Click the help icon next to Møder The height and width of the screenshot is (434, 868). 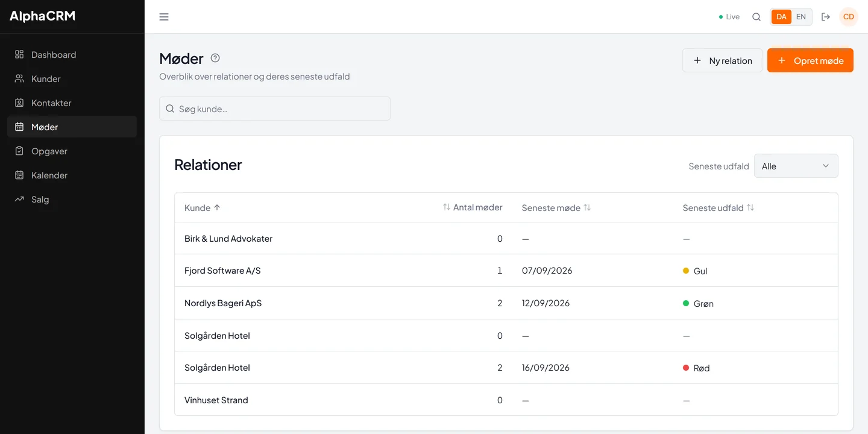[215, 58]
